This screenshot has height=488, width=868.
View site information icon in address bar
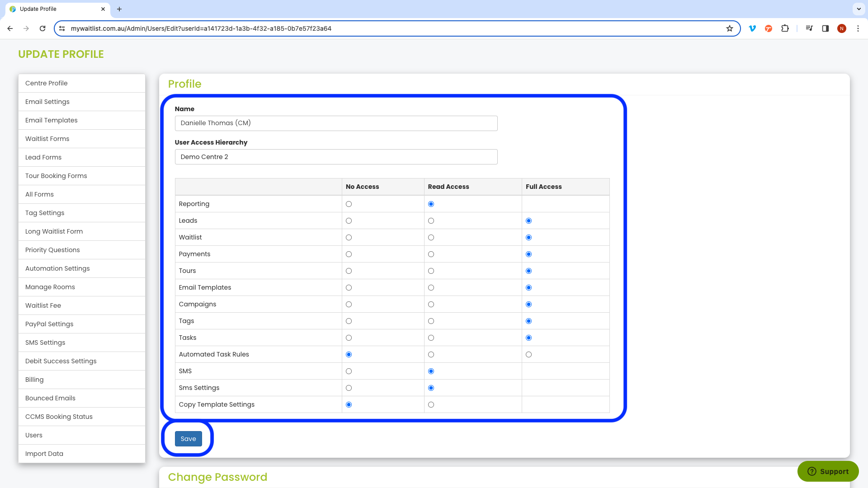click(x=62, y=28)
